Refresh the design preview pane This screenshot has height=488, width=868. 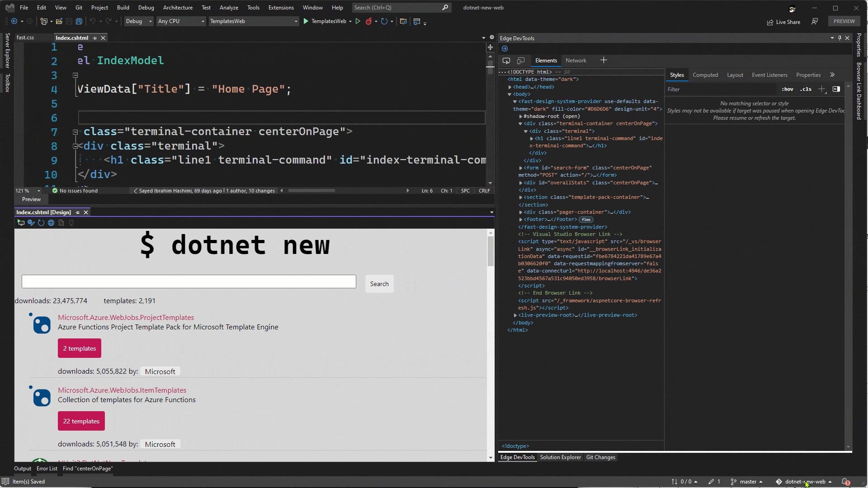pos(41,223)
